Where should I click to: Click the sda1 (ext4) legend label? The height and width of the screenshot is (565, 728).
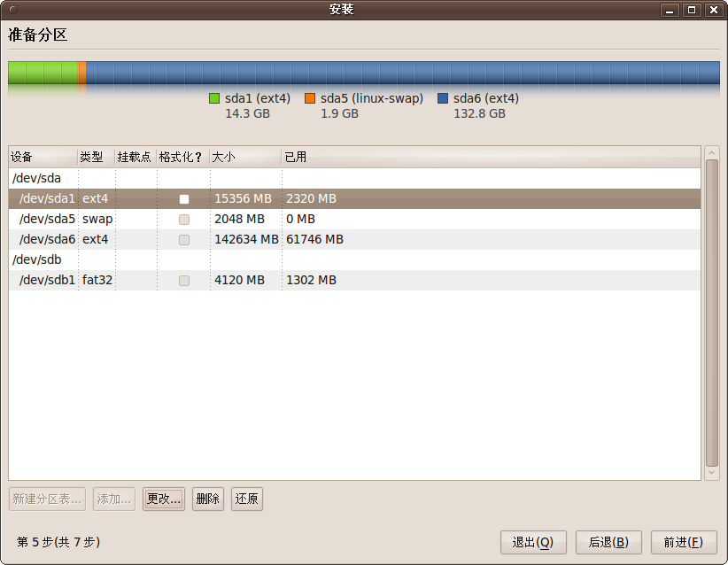258,99
